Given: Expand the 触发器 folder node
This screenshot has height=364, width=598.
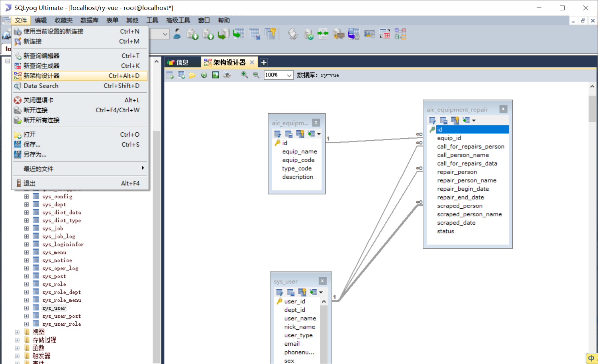Looking at the screenshot, I should [17, 356].
